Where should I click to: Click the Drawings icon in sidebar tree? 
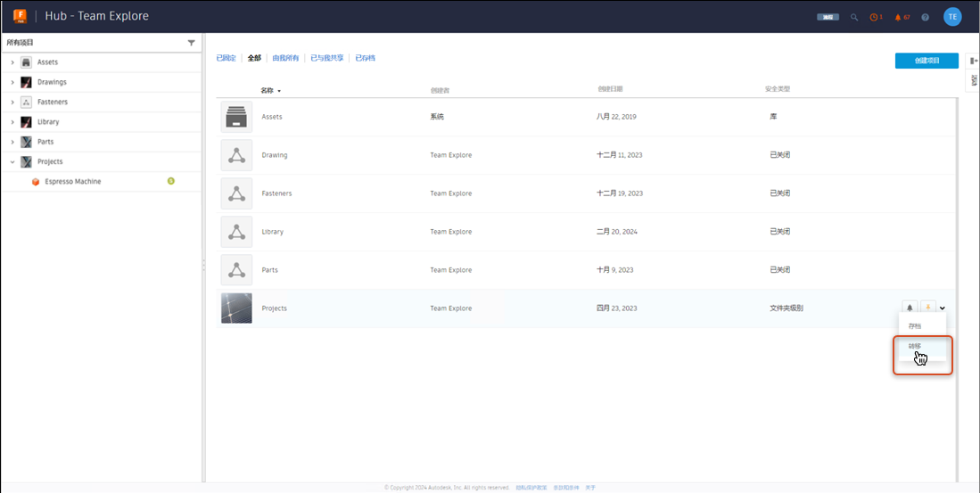[x=26, y=82]
